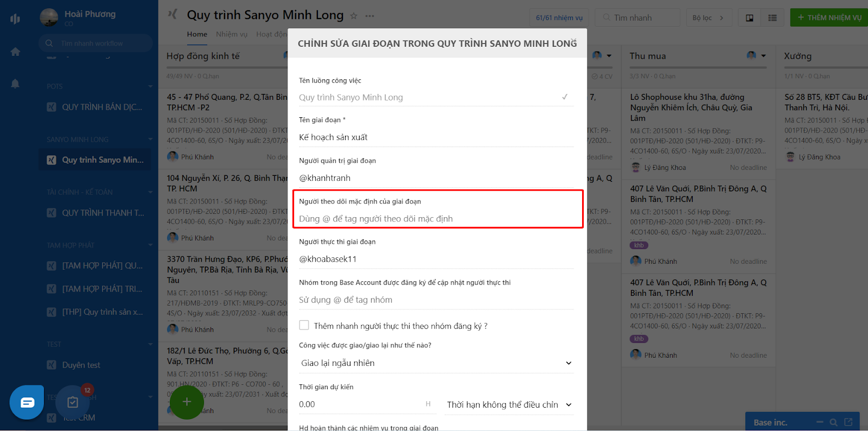
Task: Click Xưởng column title
Action: point(797,56)
